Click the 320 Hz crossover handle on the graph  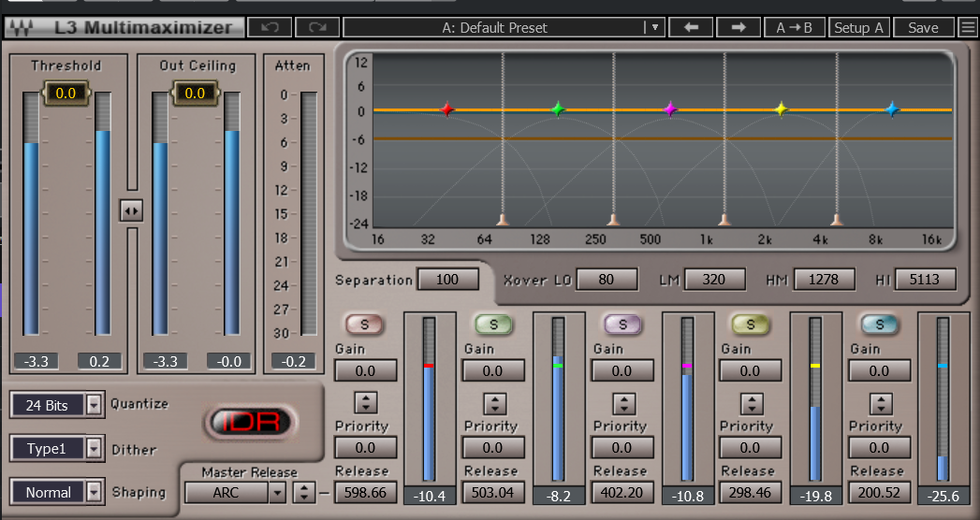coord(614,219)
